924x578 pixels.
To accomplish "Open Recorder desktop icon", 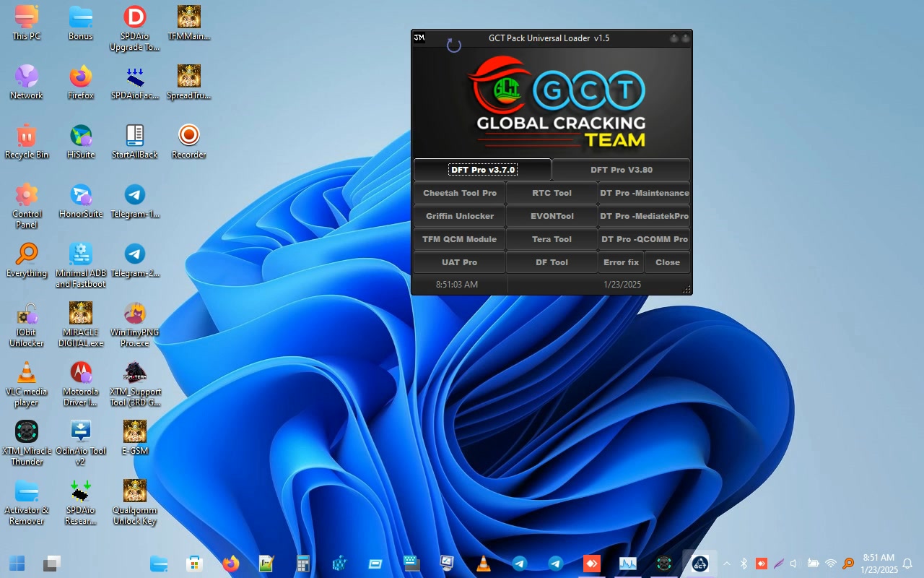I will click(x=189, y=142).
